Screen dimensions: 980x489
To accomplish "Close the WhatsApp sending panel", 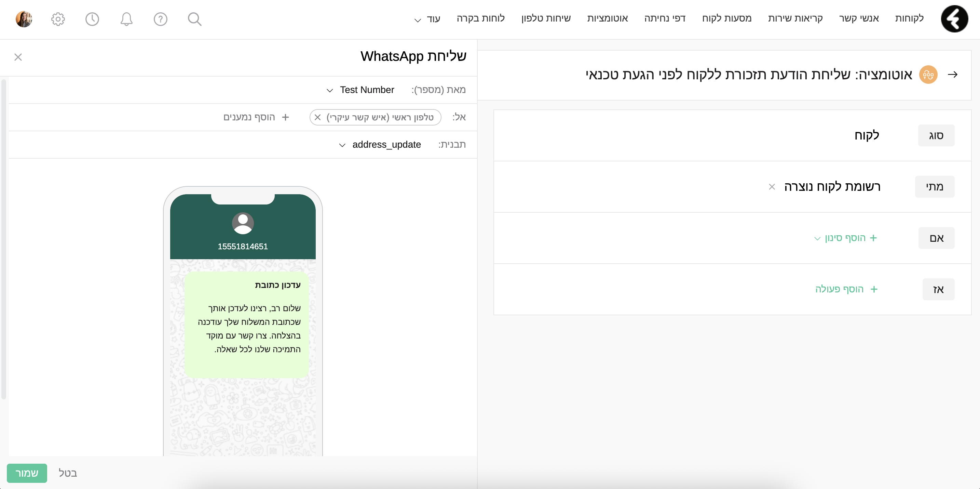I will point(18,57).
